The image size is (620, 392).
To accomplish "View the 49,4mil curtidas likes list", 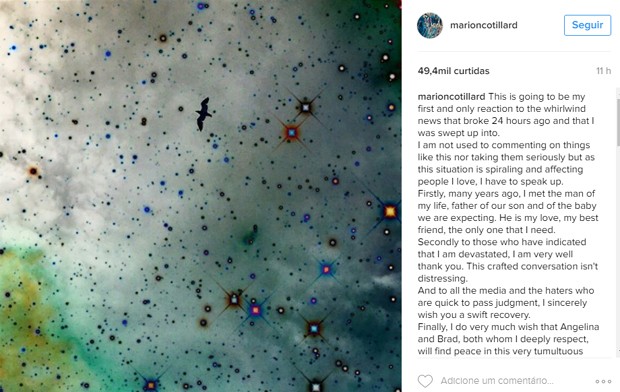I will click(x=453, y=71).
